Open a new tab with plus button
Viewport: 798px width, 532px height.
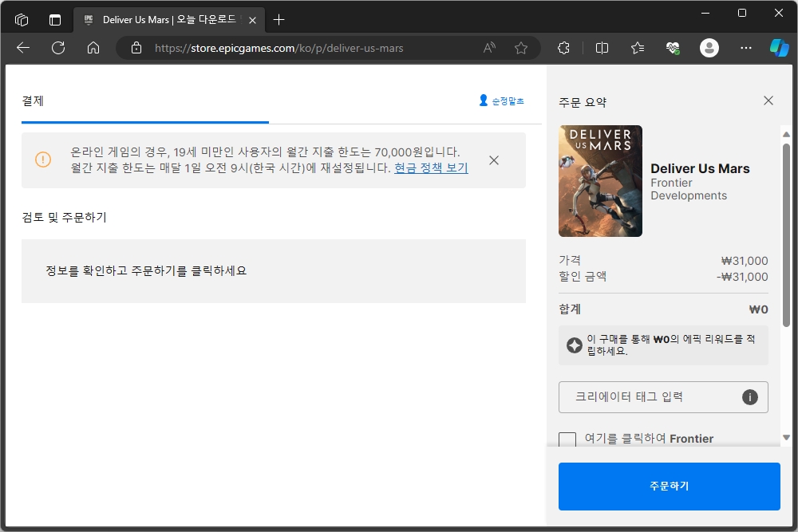pos(279,20)
